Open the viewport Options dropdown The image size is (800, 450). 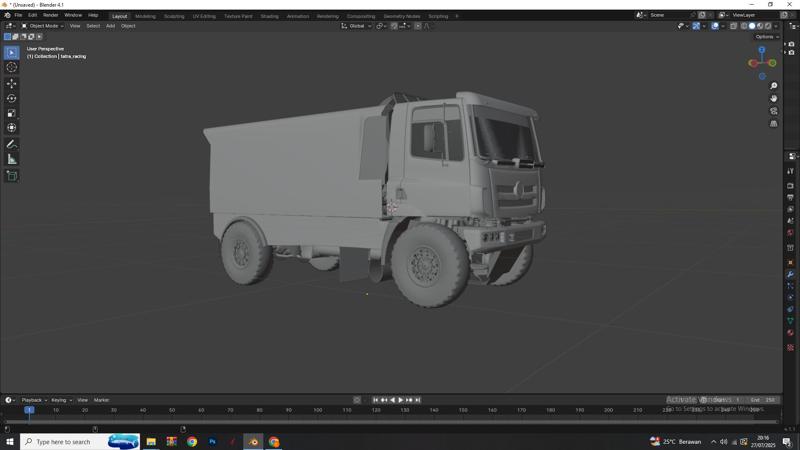click(767, 37)
